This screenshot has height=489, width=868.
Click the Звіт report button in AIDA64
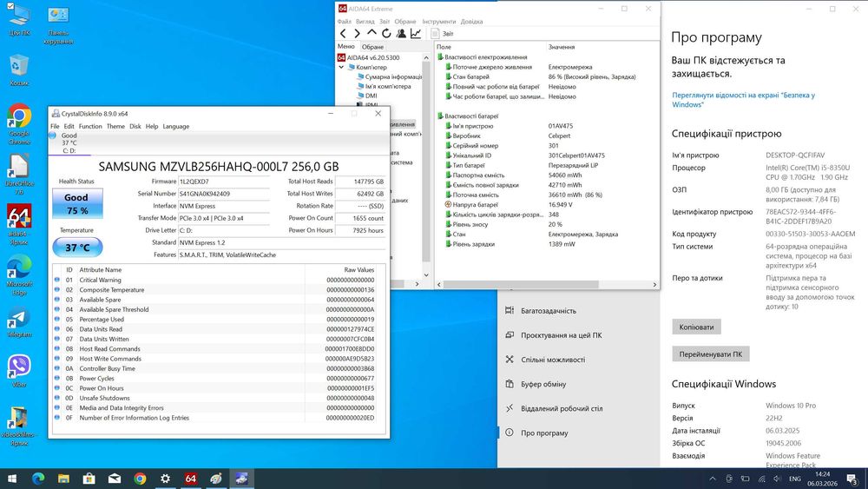(x=443, y=34)
